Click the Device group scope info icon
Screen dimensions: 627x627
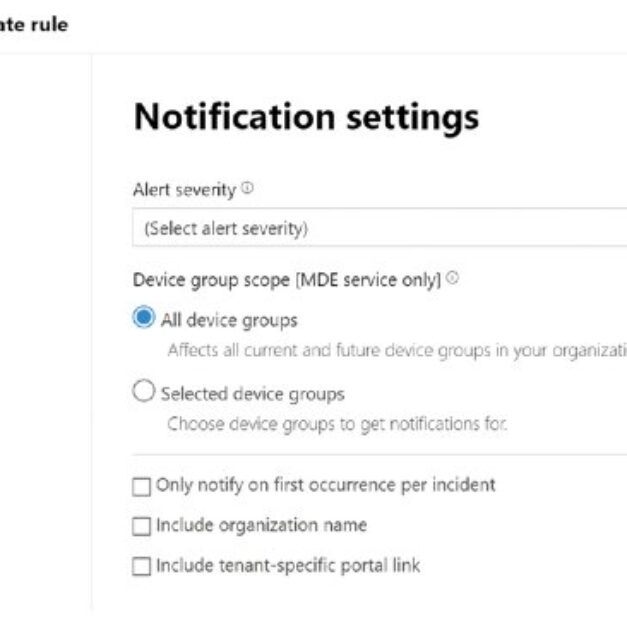[453, 280]
